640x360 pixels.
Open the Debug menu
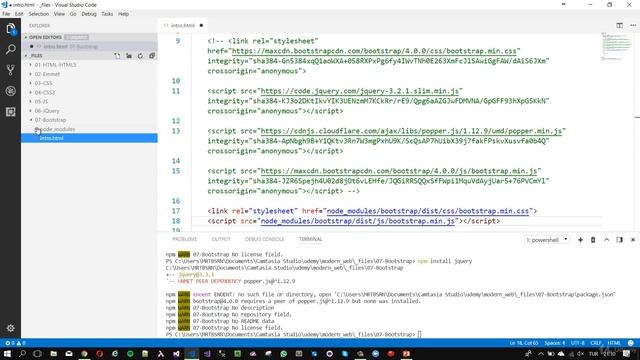(89, 14)
